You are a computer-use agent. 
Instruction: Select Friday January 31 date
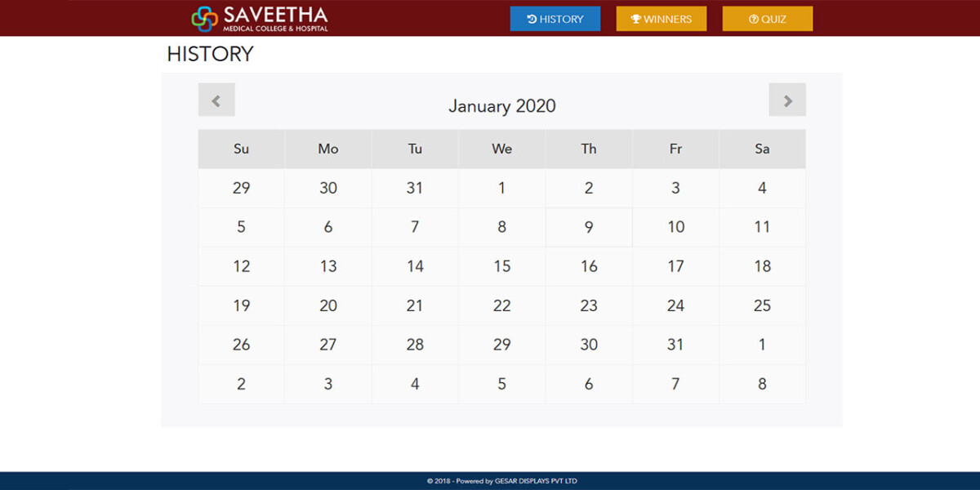click(675, 345)
